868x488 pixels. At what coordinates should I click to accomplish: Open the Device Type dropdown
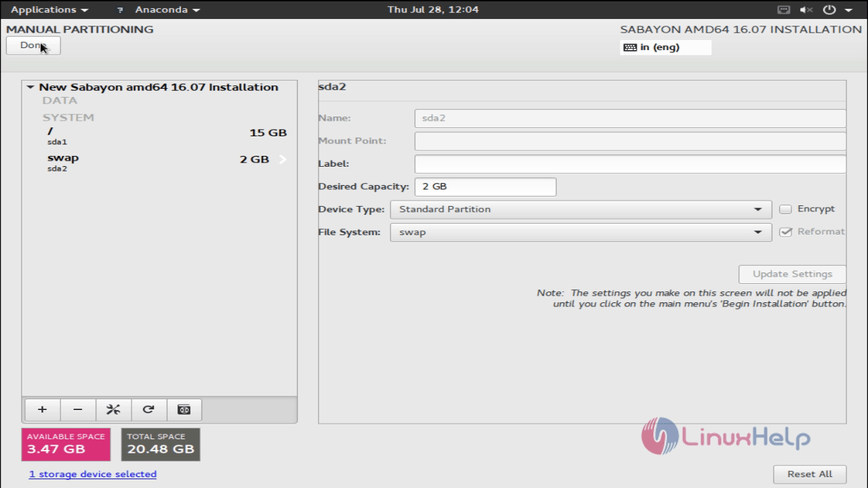581,209
